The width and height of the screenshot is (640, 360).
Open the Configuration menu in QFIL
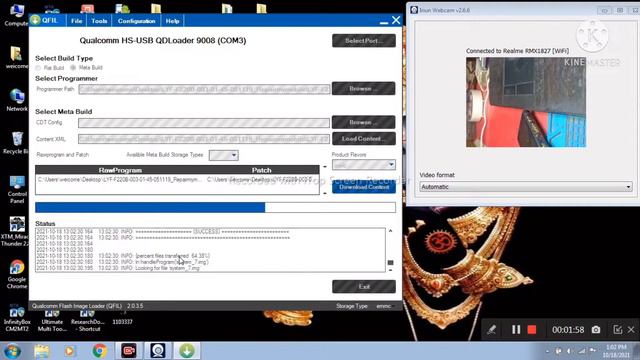[x=136, y=21]
